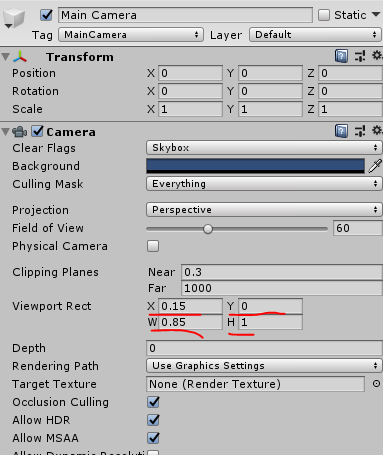Disable the Camera component checkbox
Screen dimensions: 383x455
[x=37, y=131]
